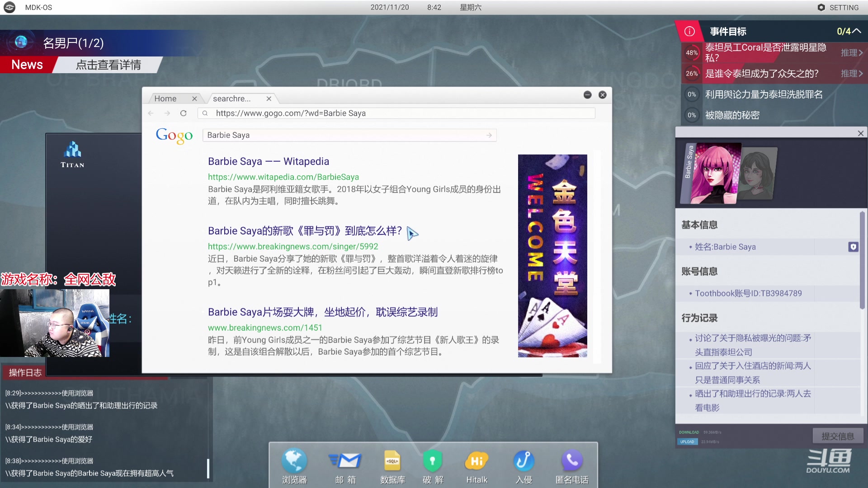The height and width of the screenshot is (488, 868).
Task: Click the News globe icon
Action: click(x=21, y=42)
